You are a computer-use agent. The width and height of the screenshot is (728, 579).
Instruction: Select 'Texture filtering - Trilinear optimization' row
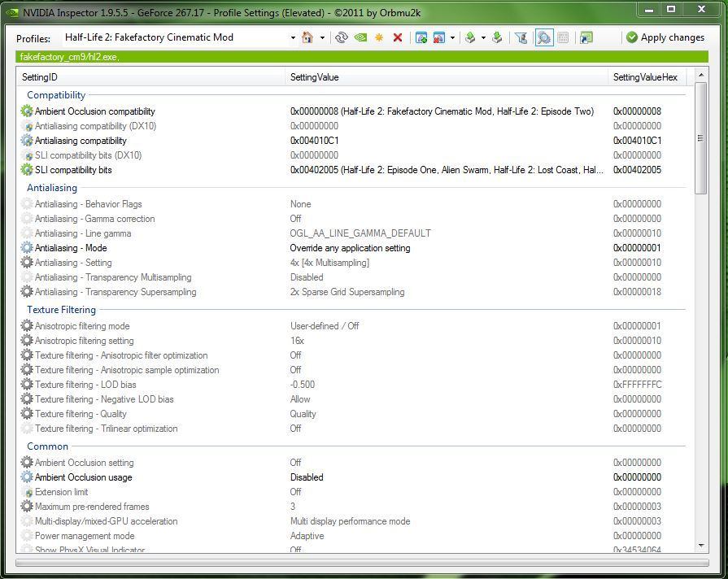[351, 428]
